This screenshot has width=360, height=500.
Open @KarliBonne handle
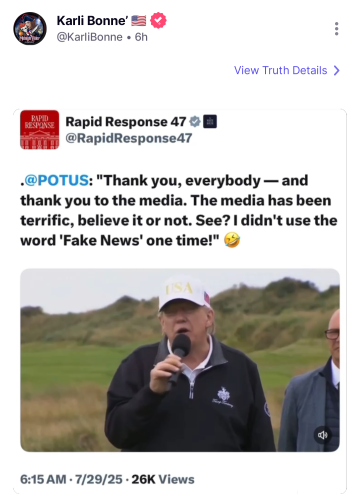pos(90,37)
